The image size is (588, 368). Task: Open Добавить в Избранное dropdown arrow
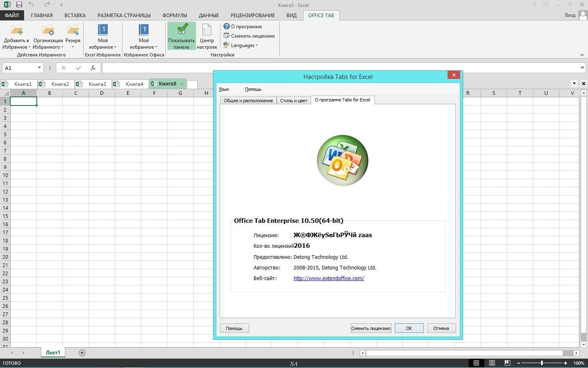[30, 47]
